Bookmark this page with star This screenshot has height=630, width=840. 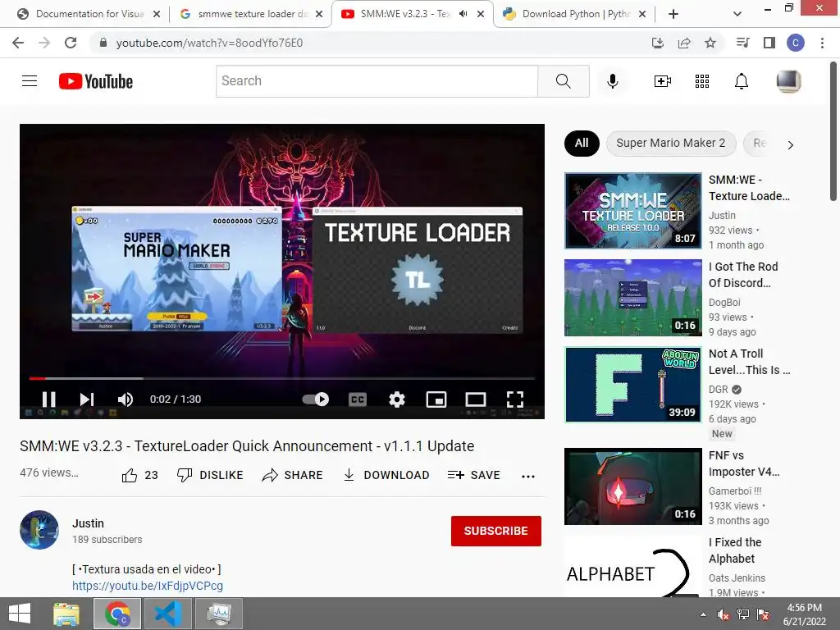coord(710,43)
